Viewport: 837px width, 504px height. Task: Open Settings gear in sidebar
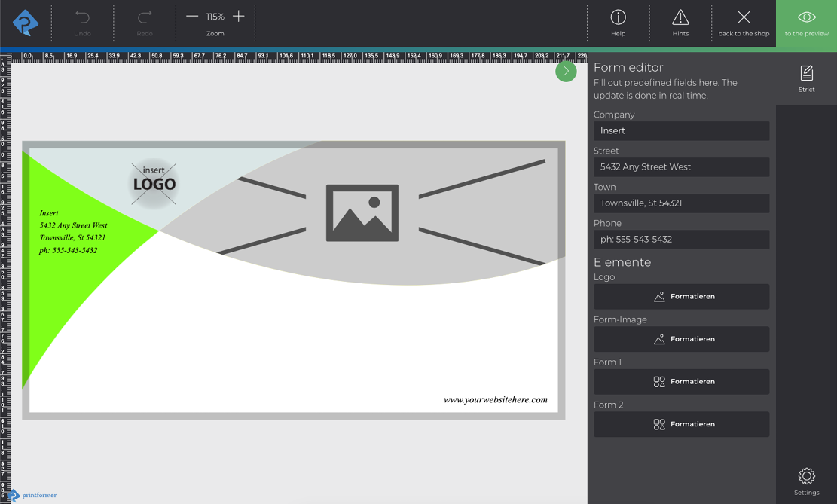pos(806,477)
